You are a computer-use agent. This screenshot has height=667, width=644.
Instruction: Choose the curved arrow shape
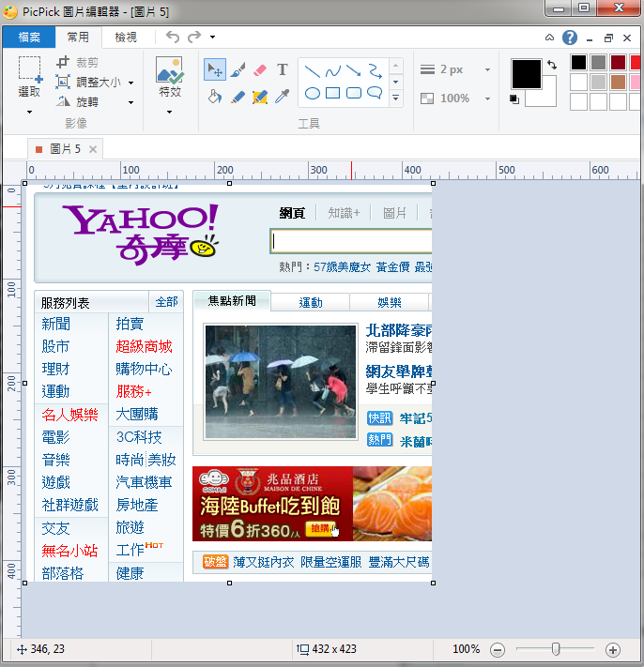coord(375,70)
